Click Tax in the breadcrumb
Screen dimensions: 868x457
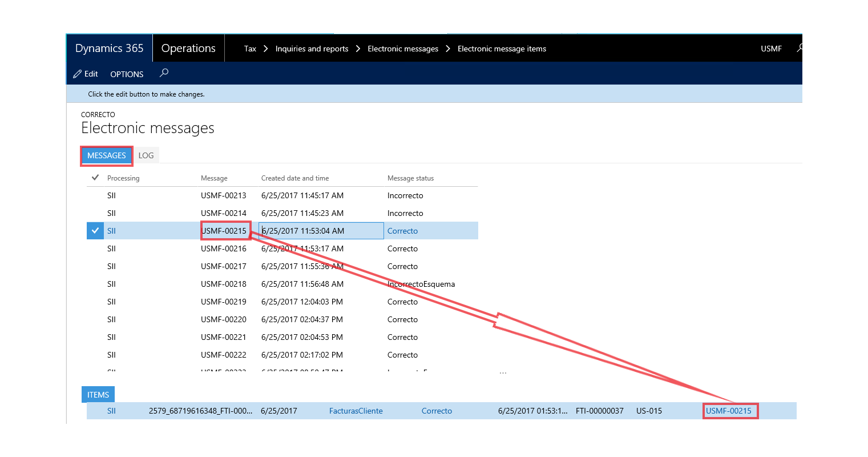[x=250, y=49]
